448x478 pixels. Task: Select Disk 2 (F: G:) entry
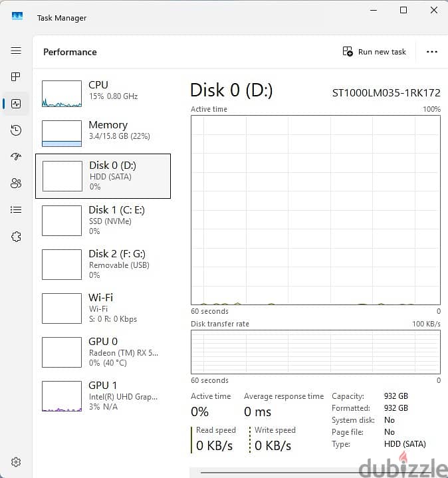(x=103, y=265)
